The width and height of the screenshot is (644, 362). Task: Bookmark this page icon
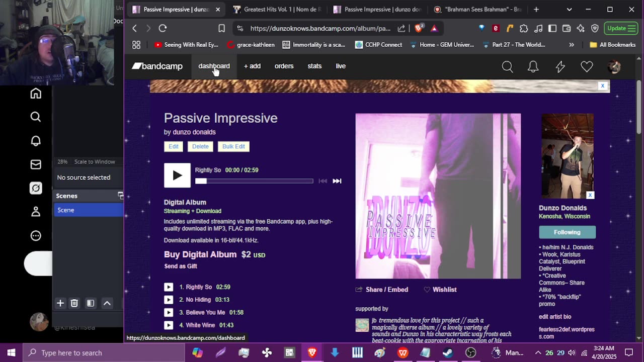coord(221,28)
